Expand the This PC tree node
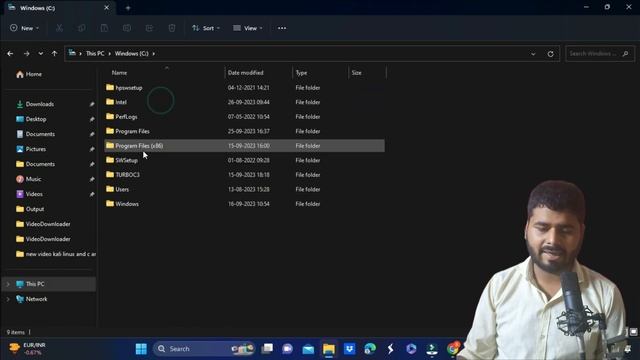 point(8,284)
